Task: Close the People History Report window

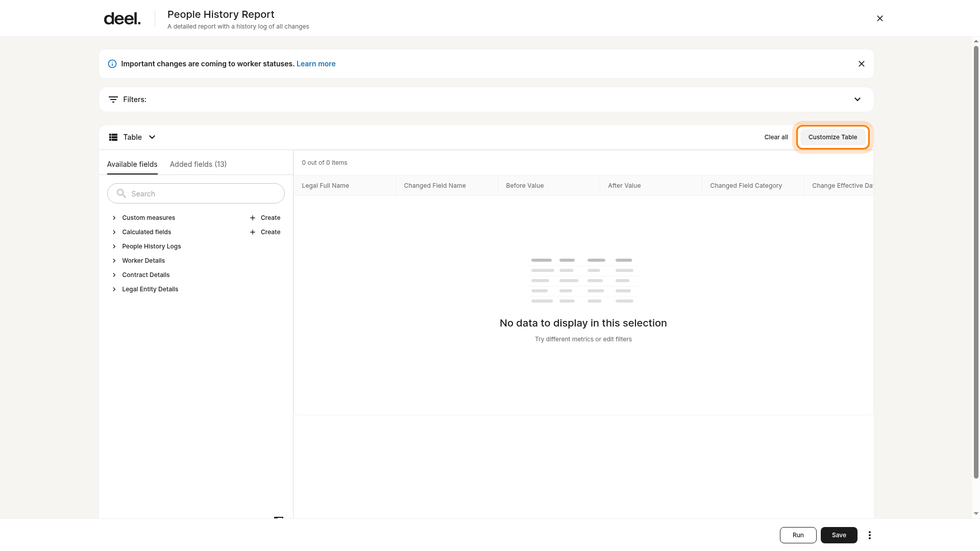Action: point(880,18)
